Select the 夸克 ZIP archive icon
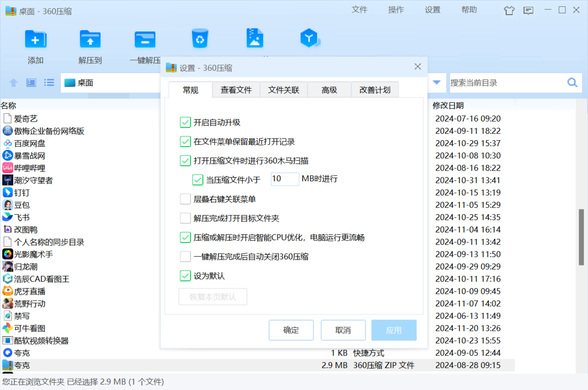 coord(7,365)
